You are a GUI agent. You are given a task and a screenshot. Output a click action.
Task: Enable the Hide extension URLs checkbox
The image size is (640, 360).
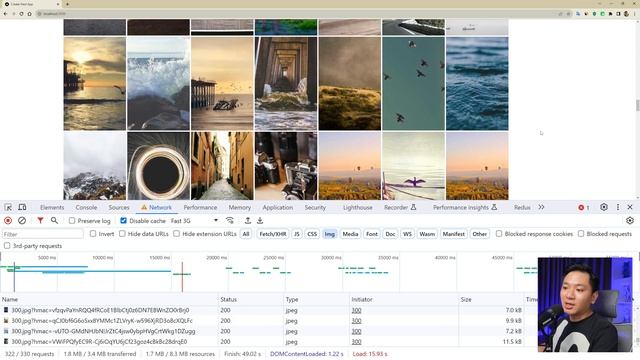point(176,233)
